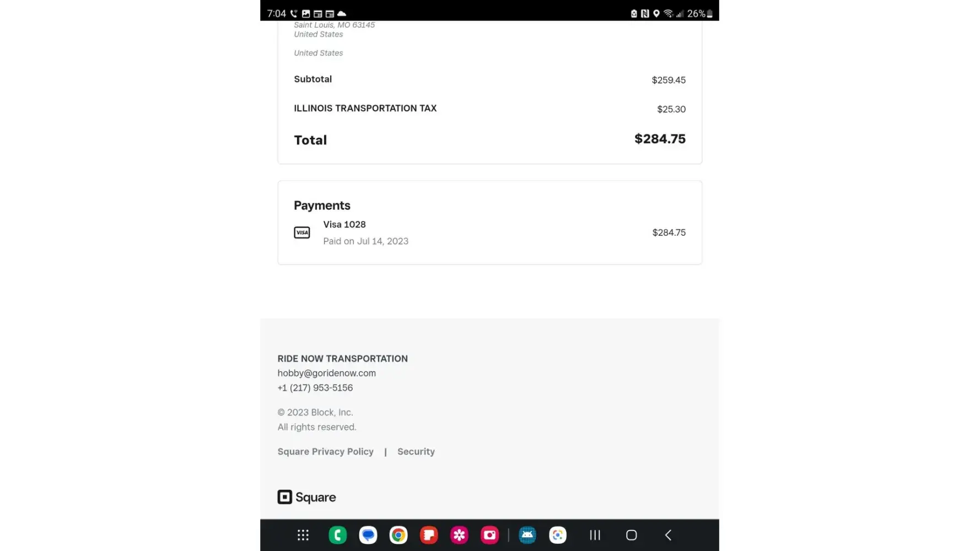Launch the red Camera app
Screen dimensions: 980x551
tap(489, 535)
